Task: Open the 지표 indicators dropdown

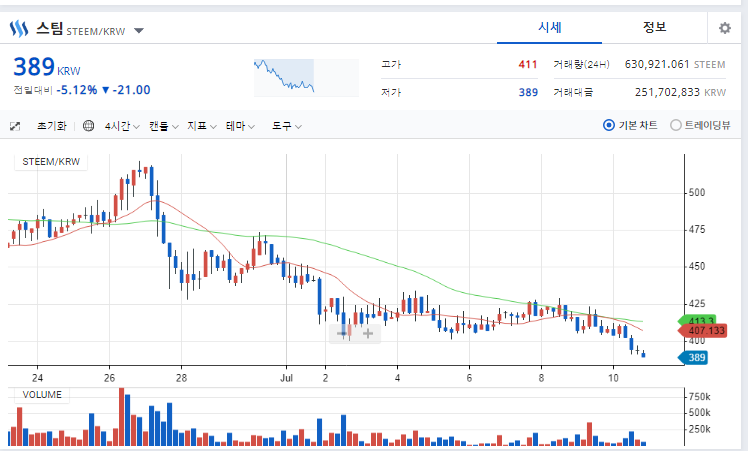Action: pos(202,126)
